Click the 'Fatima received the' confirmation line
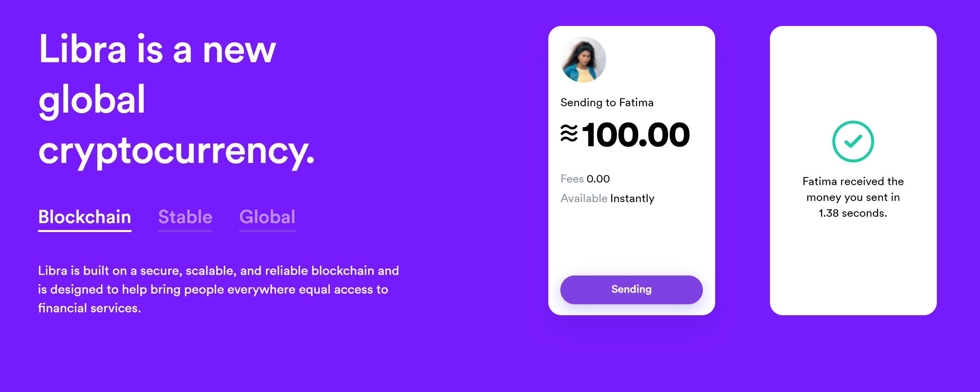This screenshot has width=980, height=392. click(x=853, y=182)
